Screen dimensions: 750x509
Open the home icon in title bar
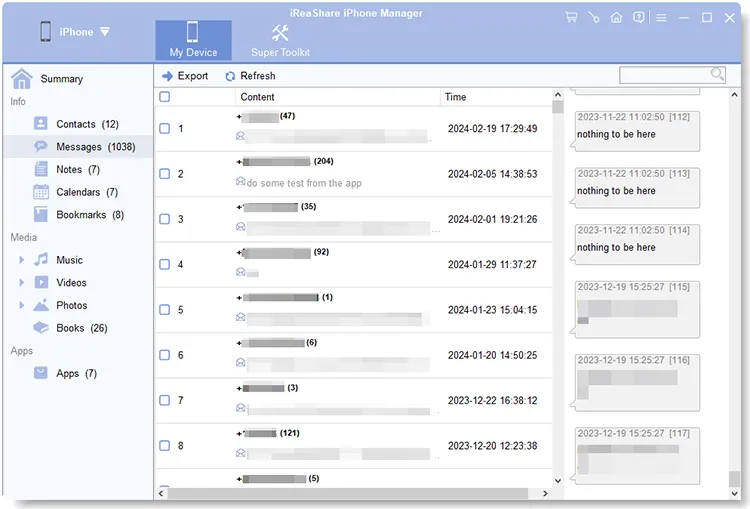[617, 18]
